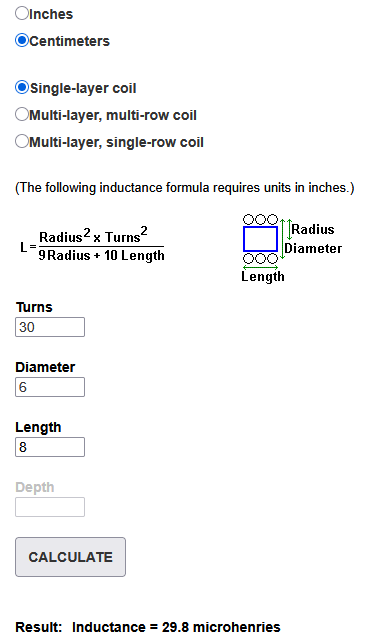The image size is (365, 641).
Task: Select the Centimeters radio button
Action: pos(22,40)
